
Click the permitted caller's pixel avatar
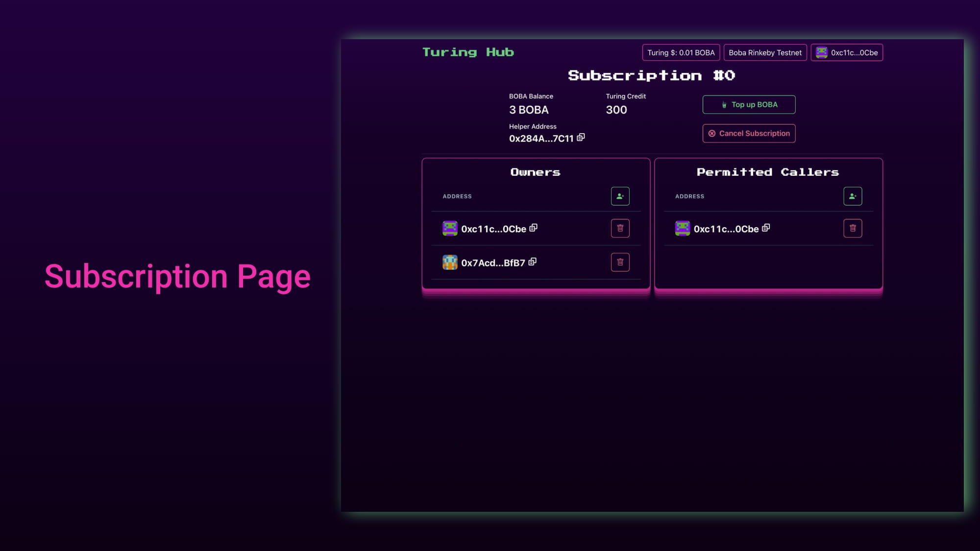click(x=682, y=228)
